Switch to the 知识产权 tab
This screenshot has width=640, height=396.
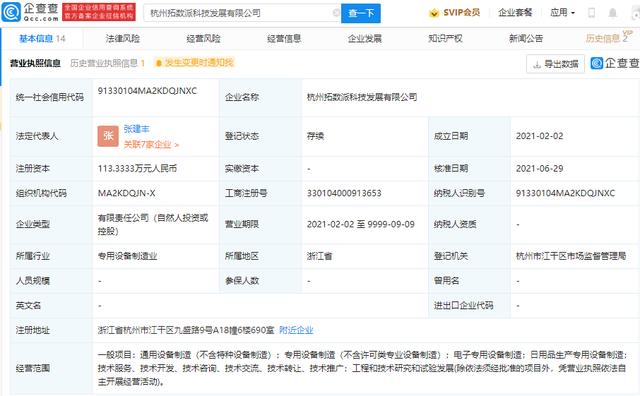[x=445, y=39]
